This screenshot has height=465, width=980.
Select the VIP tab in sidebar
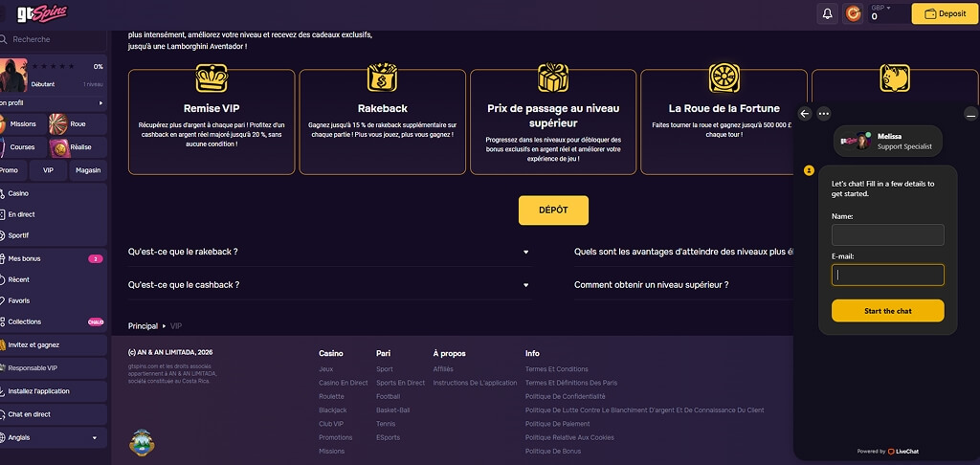tap(48, 170)
